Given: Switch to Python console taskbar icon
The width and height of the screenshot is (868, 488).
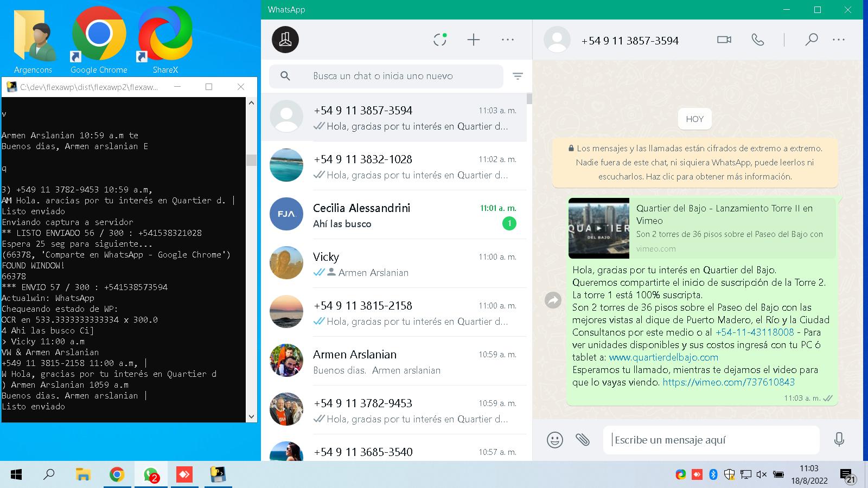Looking at the screenshot, I should click(218, 475).
